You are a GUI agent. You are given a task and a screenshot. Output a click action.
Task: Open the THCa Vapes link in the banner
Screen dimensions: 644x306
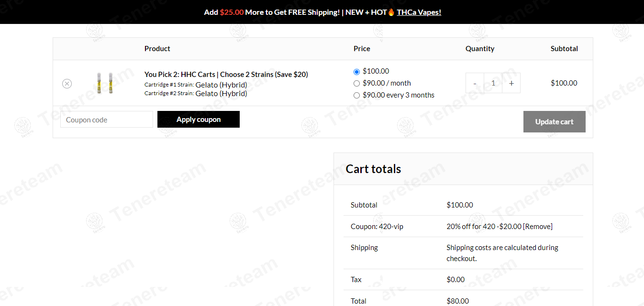coord(419,12)
